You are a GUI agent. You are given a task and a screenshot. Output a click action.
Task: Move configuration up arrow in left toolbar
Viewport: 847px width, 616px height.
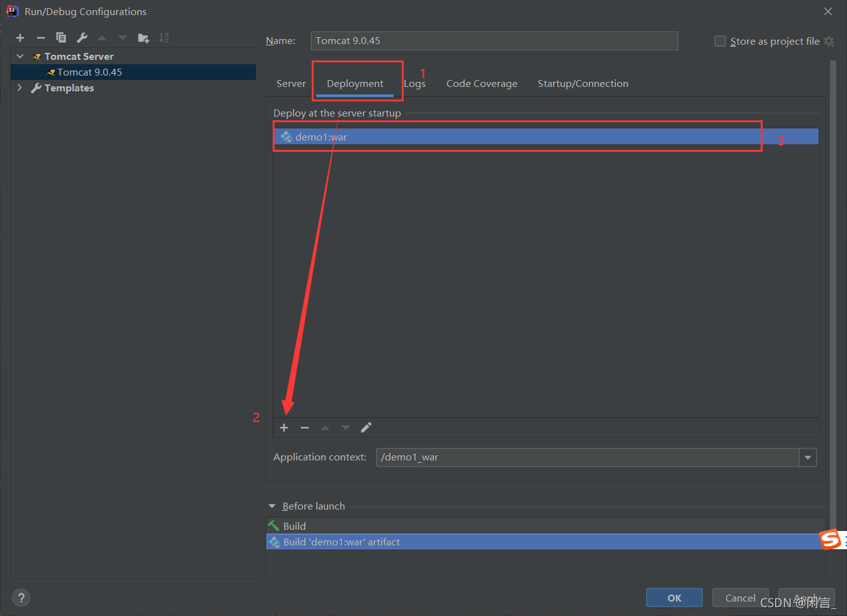102,38
